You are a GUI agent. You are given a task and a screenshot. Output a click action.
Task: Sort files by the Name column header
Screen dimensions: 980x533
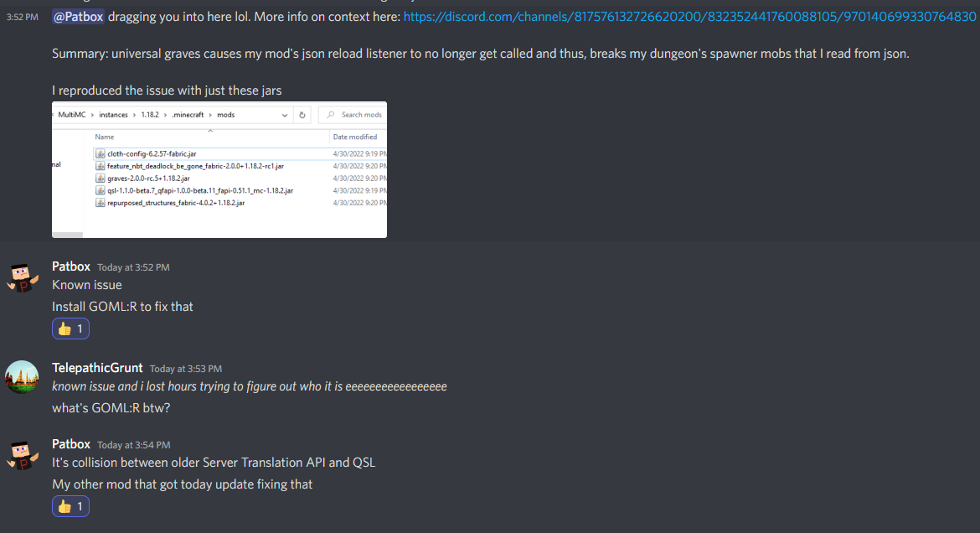[x=104, y=136]
